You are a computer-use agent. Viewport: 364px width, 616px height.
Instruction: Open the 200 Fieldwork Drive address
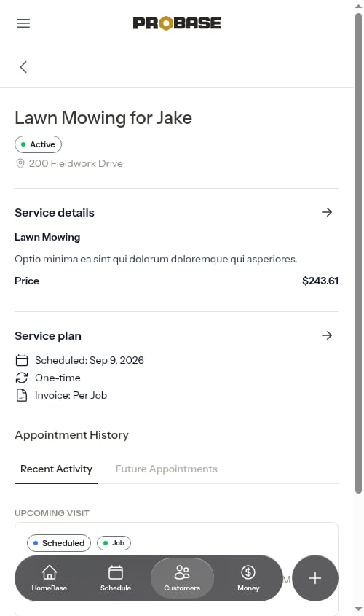tap(76, 163)
